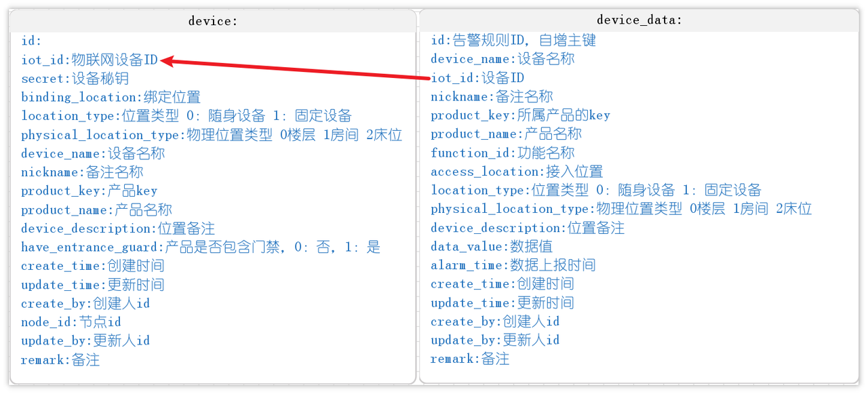
Task: Select the device_data table header
Action: click(639, 20)
